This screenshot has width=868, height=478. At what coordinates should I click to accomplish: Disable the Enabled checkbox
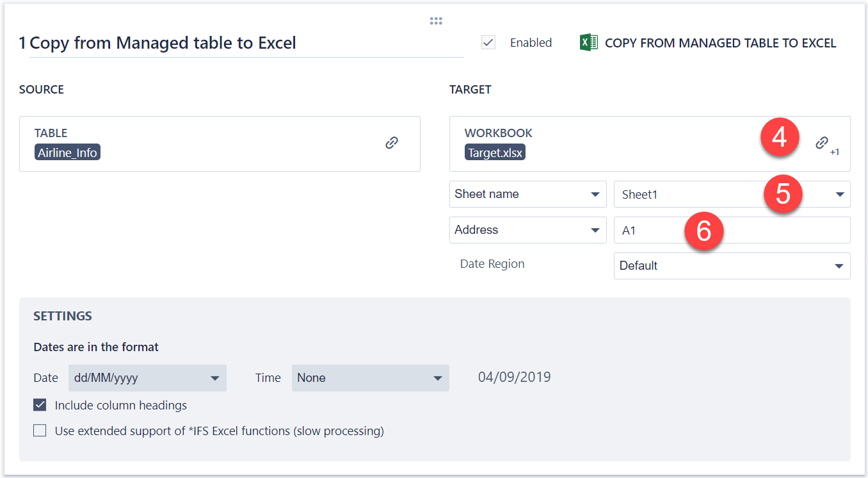pos(488,42)
